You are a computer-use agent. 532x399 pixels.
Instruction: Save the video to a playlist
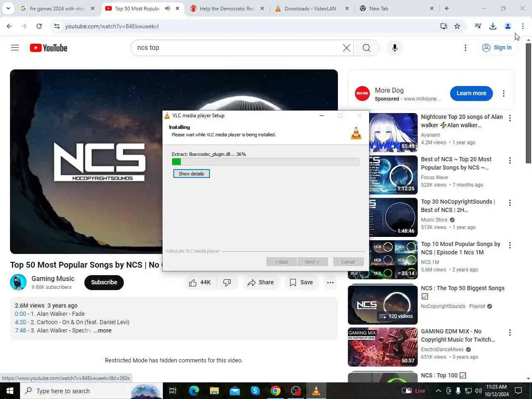(301, 283)
